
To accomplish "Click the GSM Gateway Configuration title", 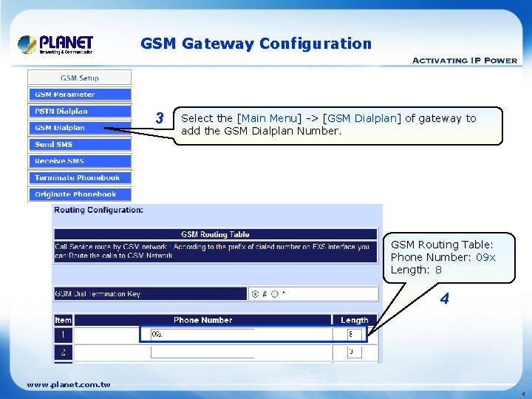I will 256,44.
